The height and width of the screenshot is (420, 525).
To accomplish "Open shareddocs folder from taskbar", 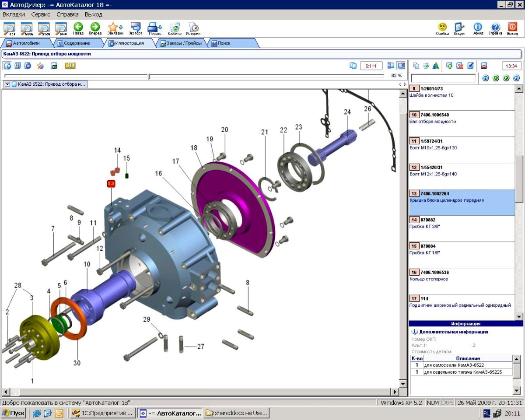I will 237,413.
